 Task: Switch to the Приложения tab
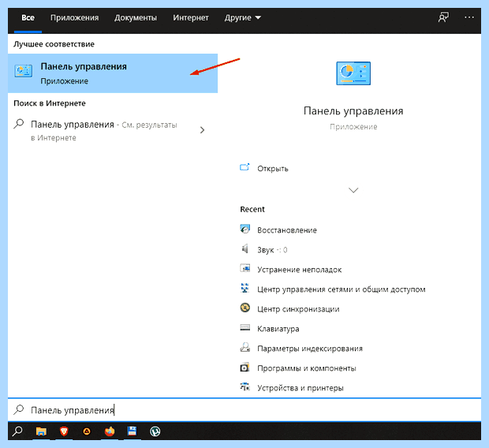pyautogui.click(x=75, y=18)
